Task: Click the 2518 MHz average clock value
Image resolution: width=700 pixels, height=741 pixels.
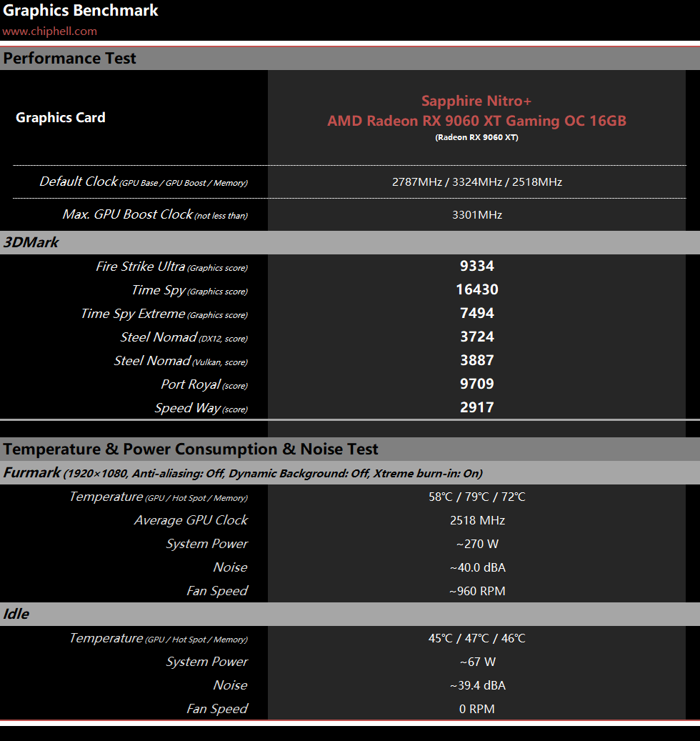Action: pyautogui.click(x=477, y=521)
